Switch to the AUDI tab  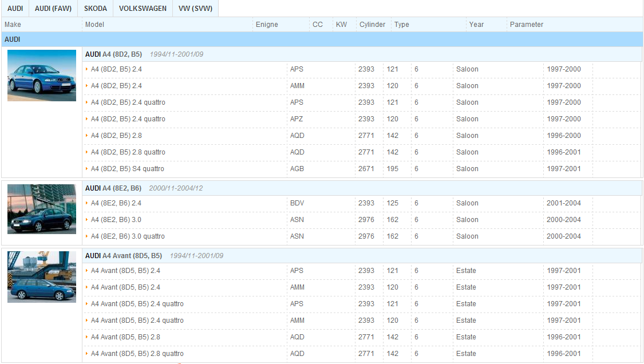pyautogui.click(x=15, y=8)
